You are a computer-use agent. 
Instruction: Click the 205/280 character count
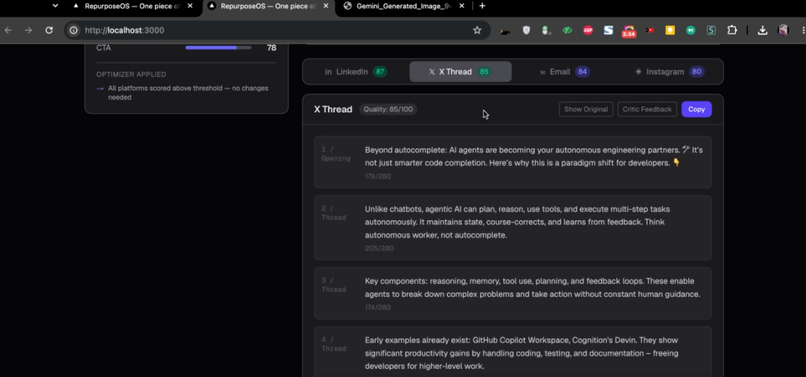(379, 248)
